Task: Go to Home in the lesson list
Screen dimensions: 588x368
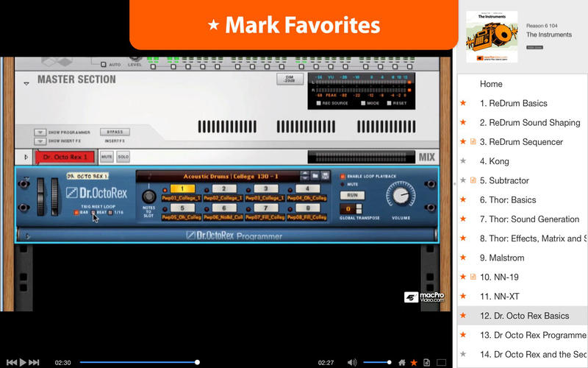Action: point(491,84)
